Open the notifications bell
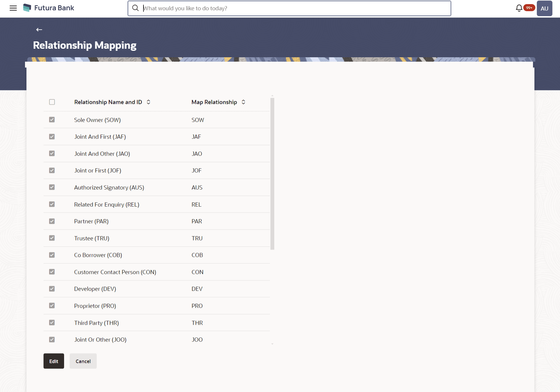560x392 pixels. point(519,8)
